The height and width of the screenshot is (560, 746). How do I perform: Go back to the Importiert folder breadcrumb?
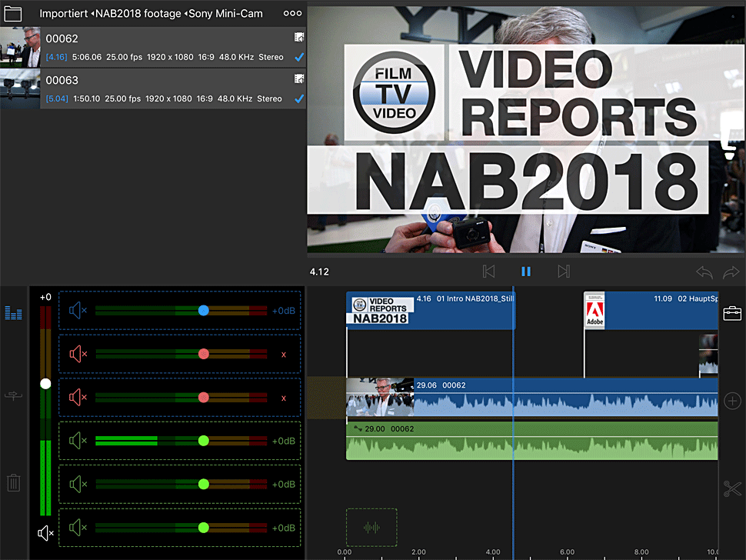63,14
